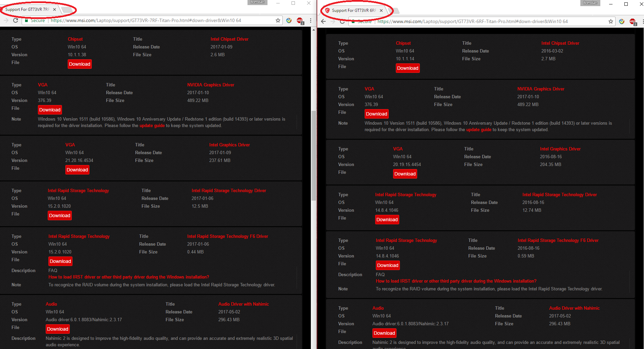The height and width of the screenshot is (349, 644).
Task: Open the checkmark extension in the right browser window
Action: tap(622, 21)
